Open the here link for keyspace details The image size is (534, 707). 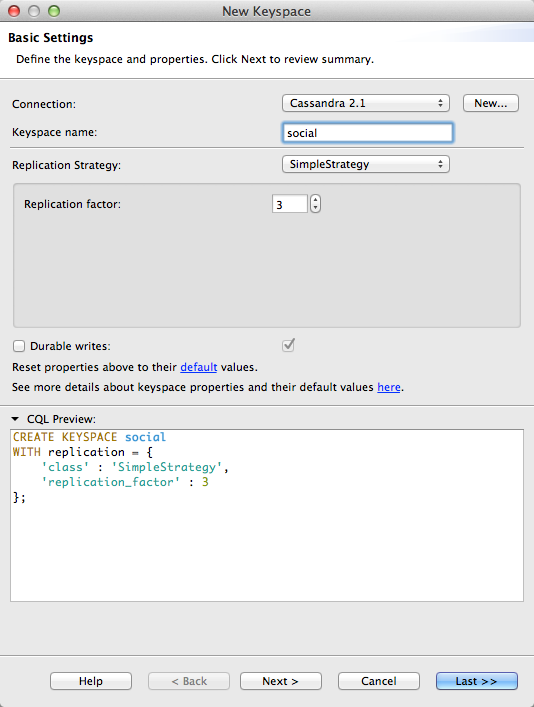click(x=389, y=387)
